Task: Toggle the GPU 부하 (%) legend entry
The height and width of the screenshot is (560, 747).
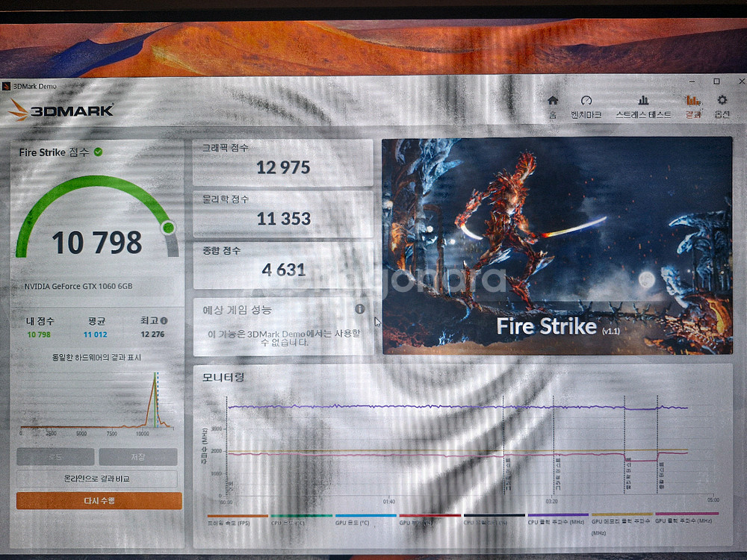Action: [x=430, y=520]
